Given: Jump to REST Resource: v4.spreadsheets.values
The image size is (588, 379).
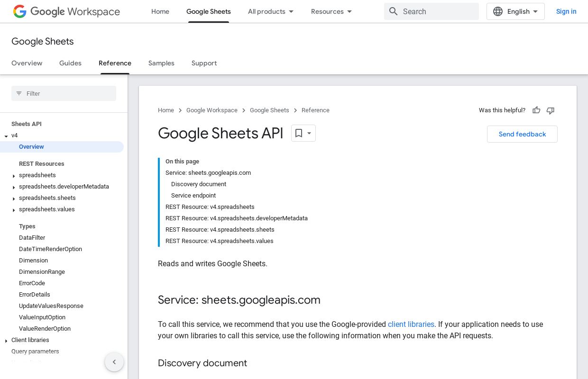Looking at the screenshot, I should pyautogui.click(x=220, y=241).
